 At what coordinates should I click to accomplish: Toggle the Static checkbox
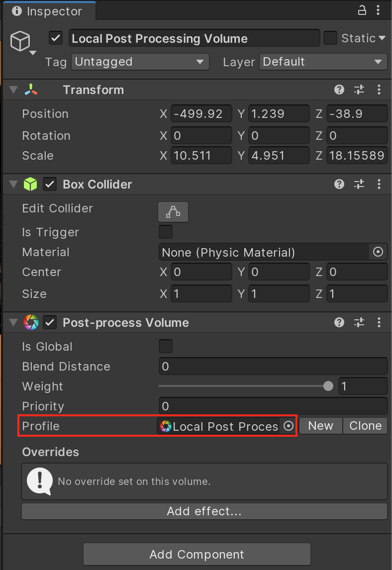[x=330, y=38]
